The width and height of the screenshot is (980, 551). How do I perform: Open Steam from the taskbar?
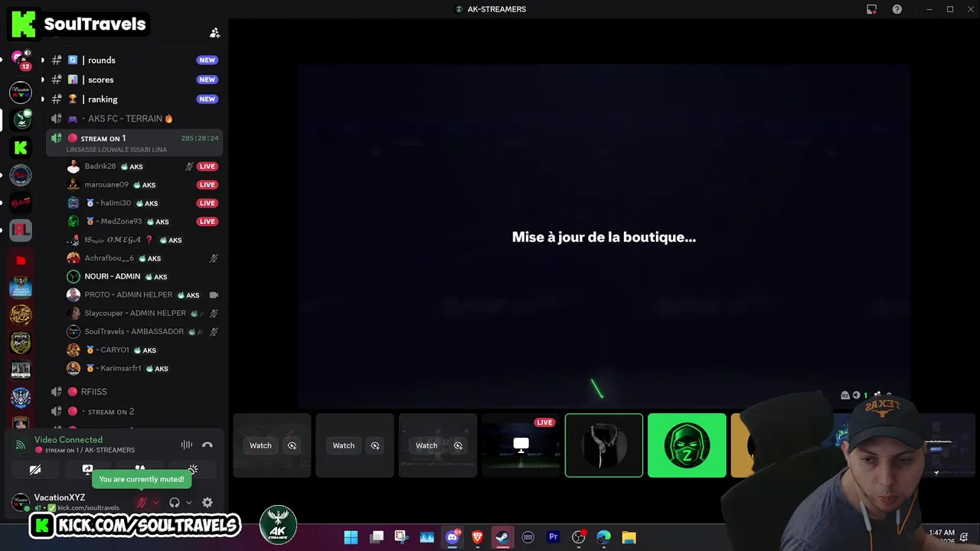(502, 537)
